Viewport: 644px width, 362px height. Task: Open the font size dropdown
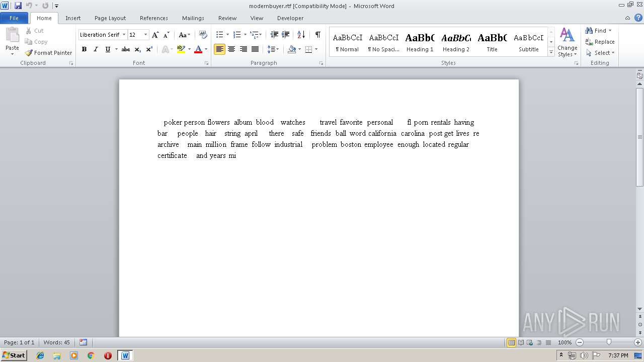click(x=146, y=35)
